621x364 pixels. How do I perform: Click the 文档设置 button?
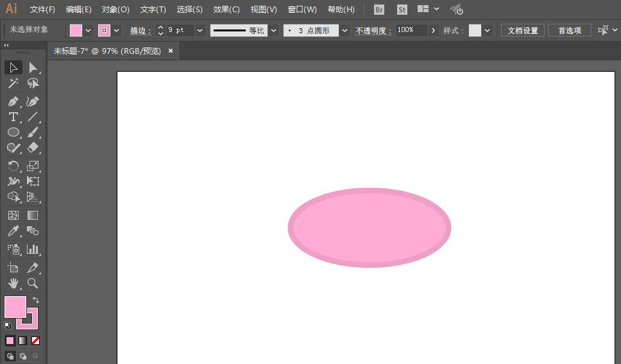(523, 31)
